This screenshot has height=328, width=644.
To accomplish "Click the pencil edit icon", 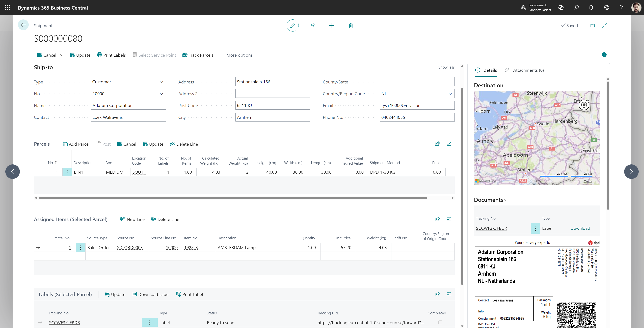I will point(292,25).
